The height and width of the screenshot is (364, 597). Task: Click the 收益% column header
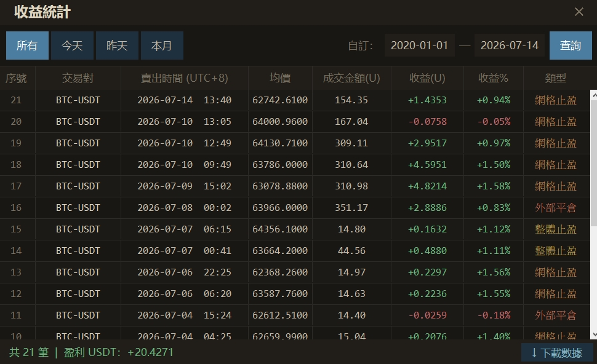pos(493,78)
